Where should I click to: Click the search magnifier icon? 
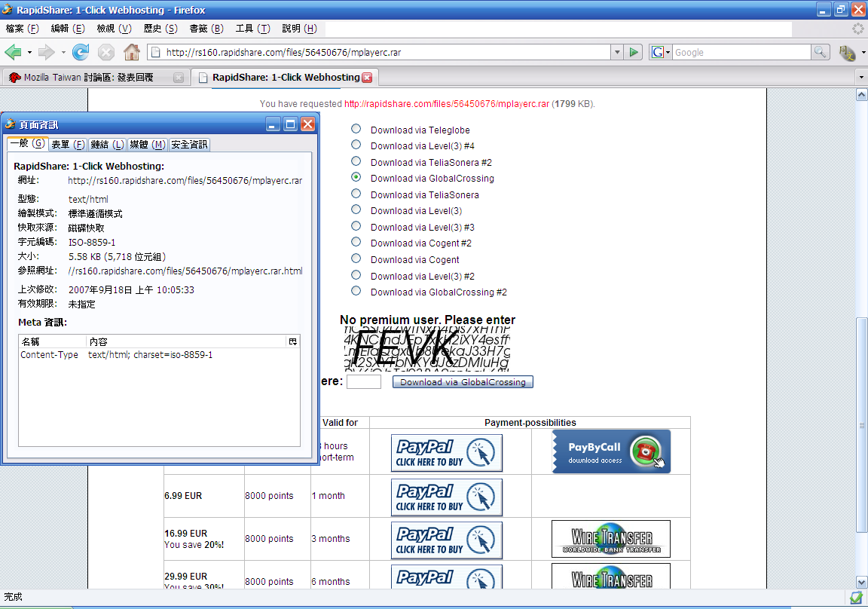pos(820,52)
